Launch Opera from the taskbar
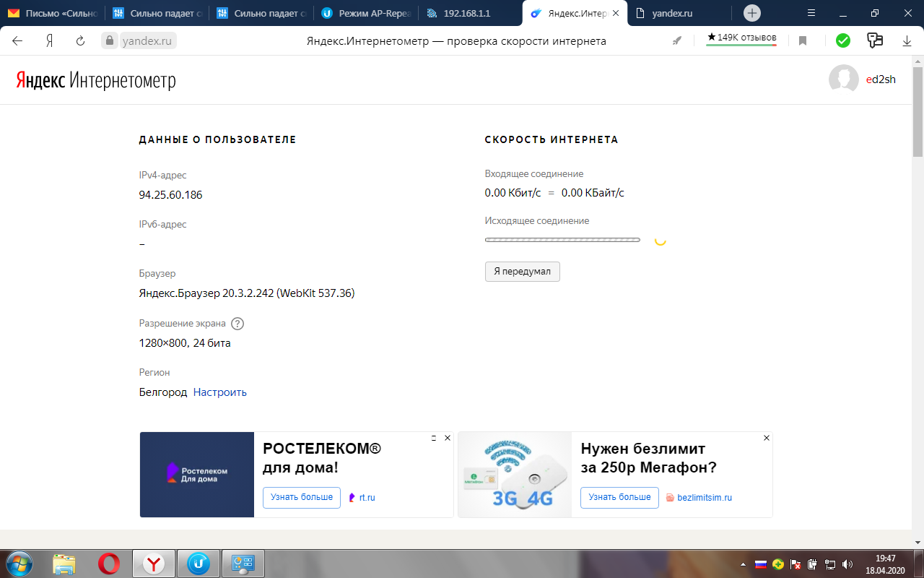Viewport: 924px width, 578px height. 109,563
